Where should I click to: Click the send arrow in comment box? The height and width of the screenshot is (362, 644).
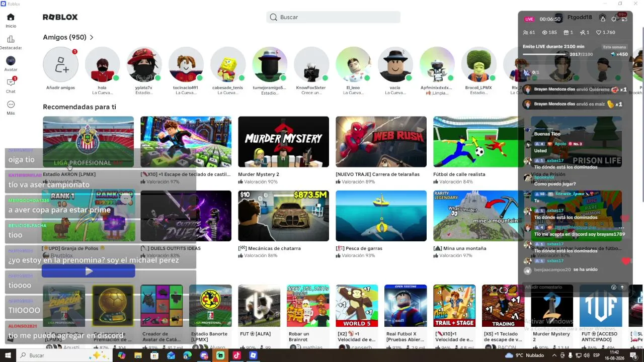pyautogui.click(x=622, y=288)
